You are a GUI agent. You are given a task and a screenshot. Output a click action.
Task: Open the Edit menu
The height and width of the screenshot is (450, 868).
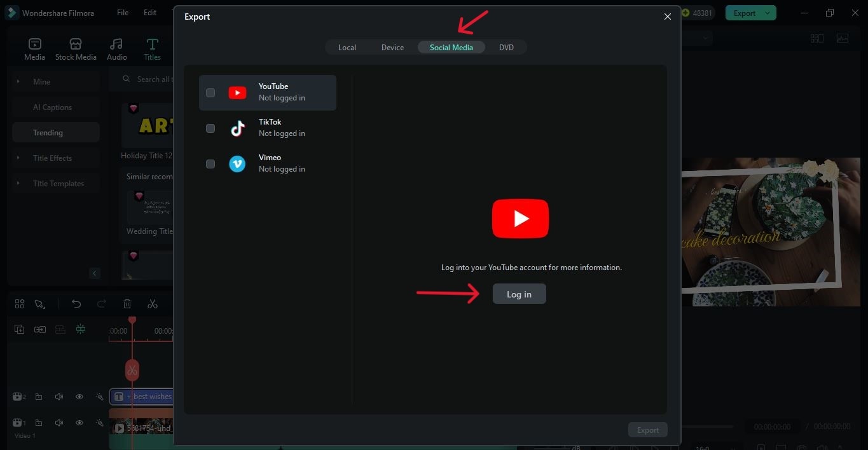pyautogui.click(x=150, y=13)
